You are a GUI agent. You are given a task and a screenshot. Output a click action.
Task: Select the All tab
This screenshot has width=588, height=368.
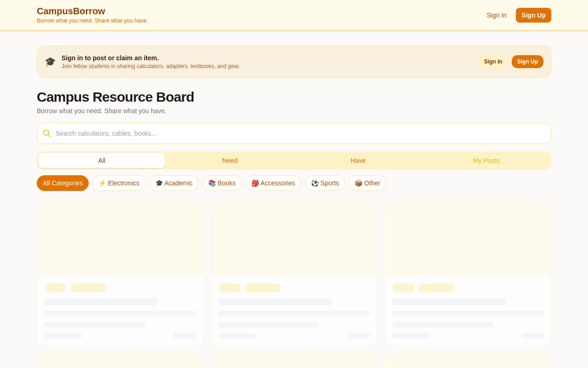coord(102,161)
